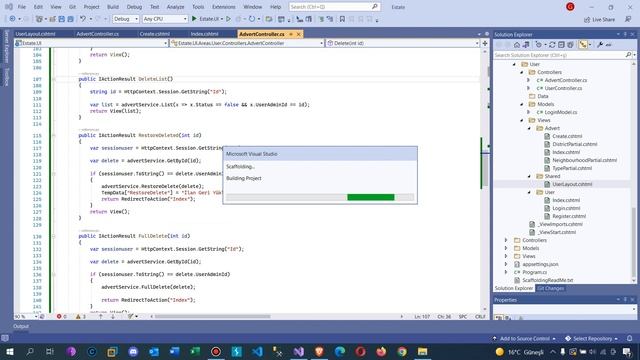Screen dimensions: 640x360
Task: Expand AdvertController.cs node in Solution Explorer
Action: tap(529, 80)
